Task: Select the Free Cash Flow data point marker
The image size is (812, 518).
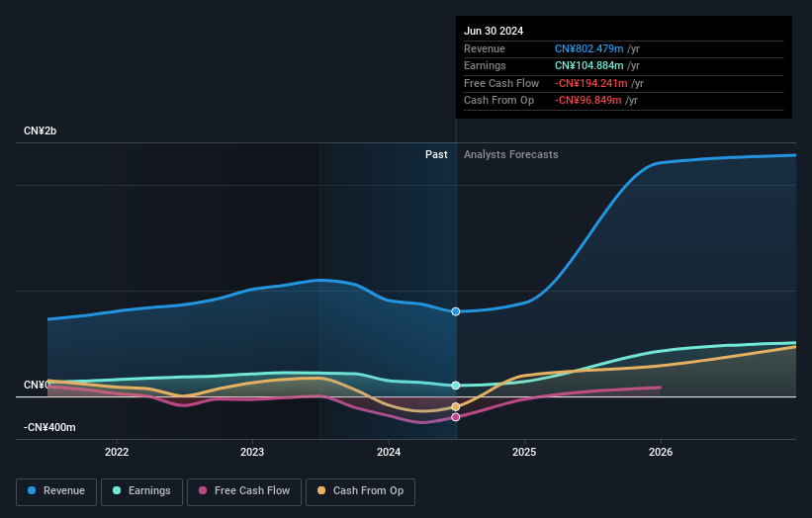Action: pos(456,417)
